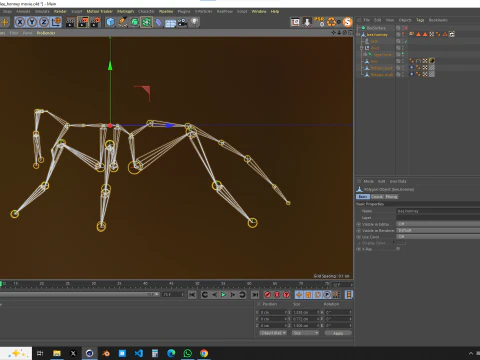
Task: Render the active view clapperboard icon
Action: 70,22
